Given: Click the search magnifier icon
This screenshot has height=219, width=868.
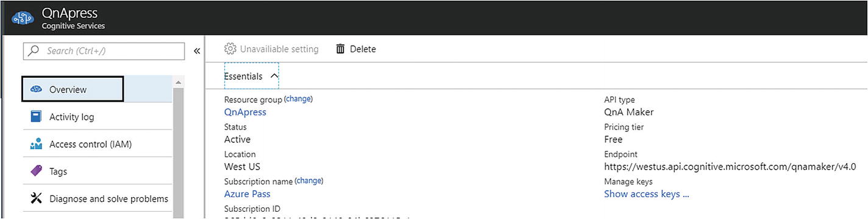Looking at the screenshot, I should pos(34,51).
